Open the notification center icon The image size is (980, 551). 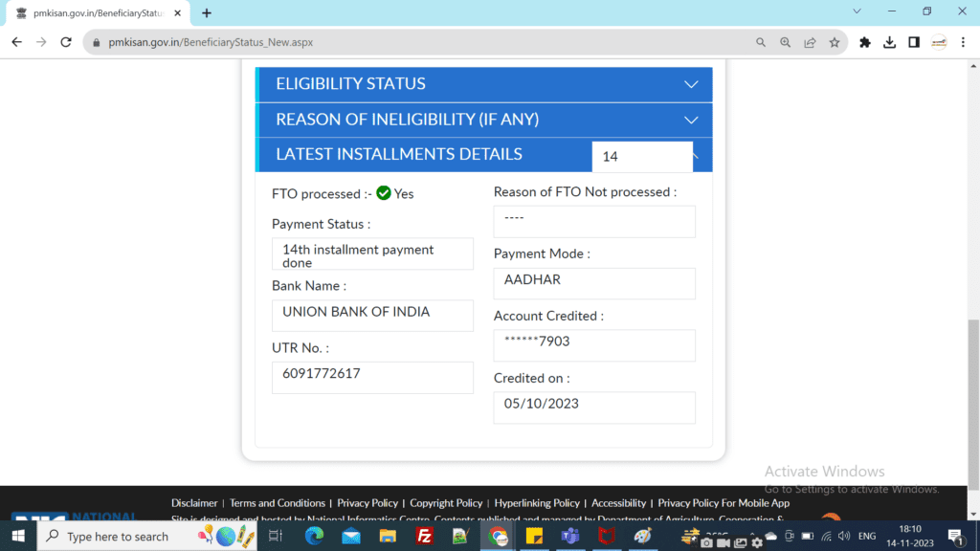click(x=954, y=536)
